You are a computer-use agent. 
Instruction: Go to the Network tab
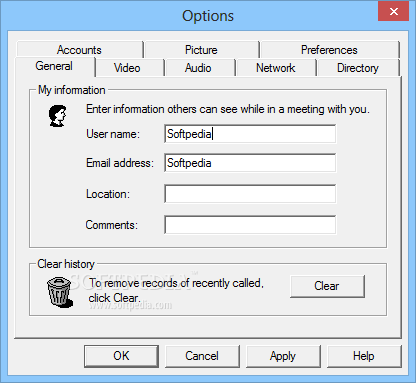coord(275,68)
